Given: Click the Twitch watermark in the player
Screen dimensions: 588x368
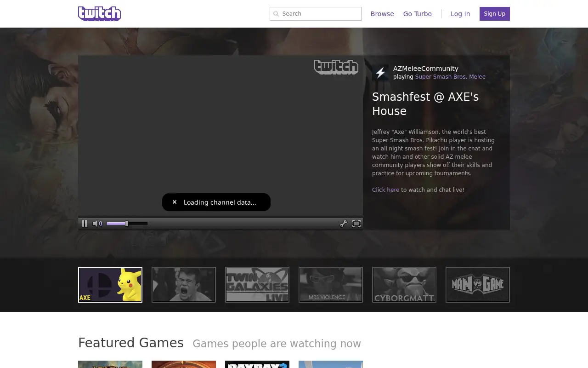Looking at the screenshot, I should 336,67.
